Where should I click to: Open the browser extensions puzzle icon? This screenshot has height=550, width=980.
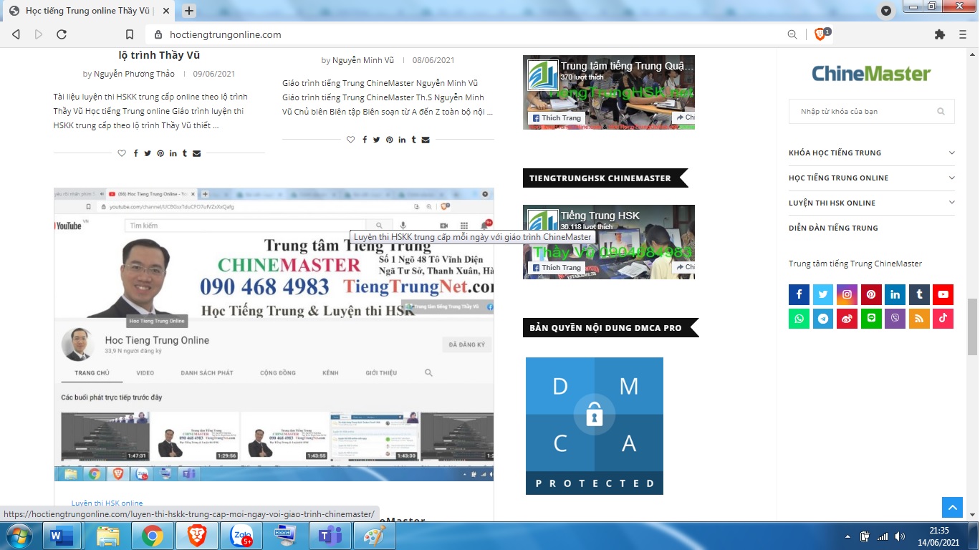click(x=940, y=34)
